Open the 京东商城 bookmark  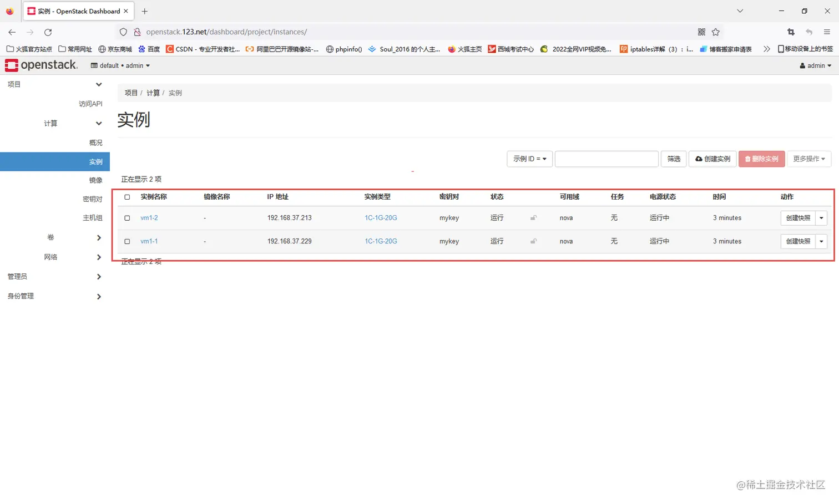click(x=115, y=49)
